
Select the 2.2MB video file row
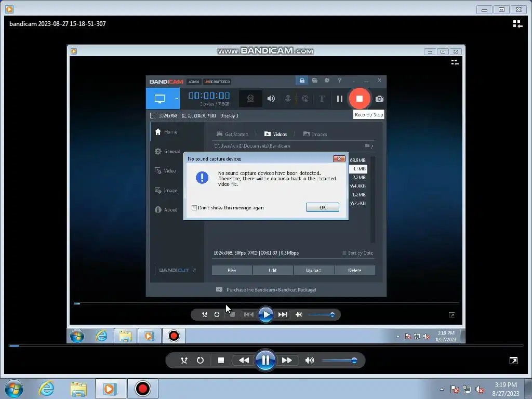pos(358,178)
